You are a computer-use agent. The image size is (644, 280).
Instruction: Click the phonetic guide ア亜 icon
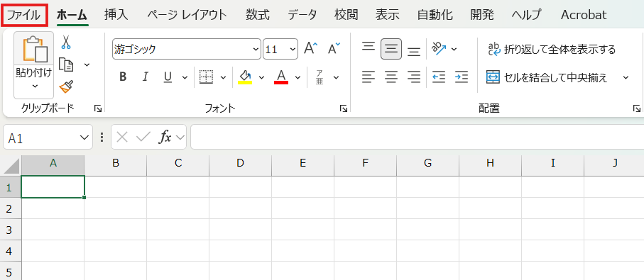pyautogui.click(x=320, y=77)
